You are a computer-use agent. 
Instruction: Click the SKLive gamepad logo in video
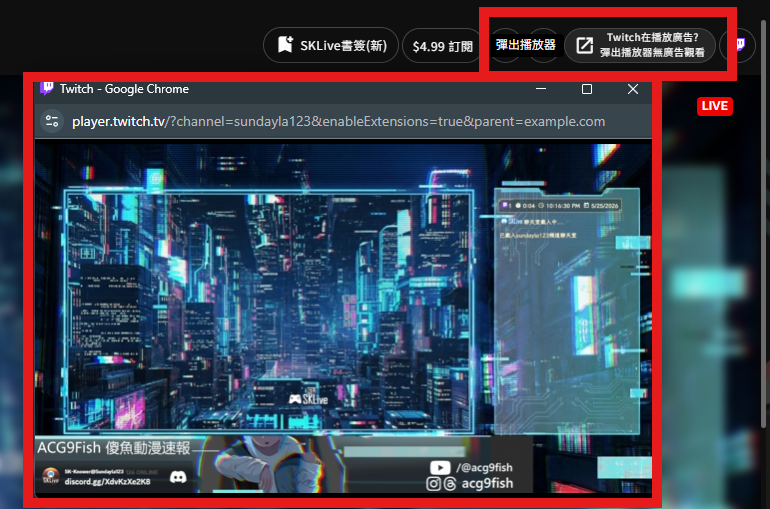[x=308, y=399]
